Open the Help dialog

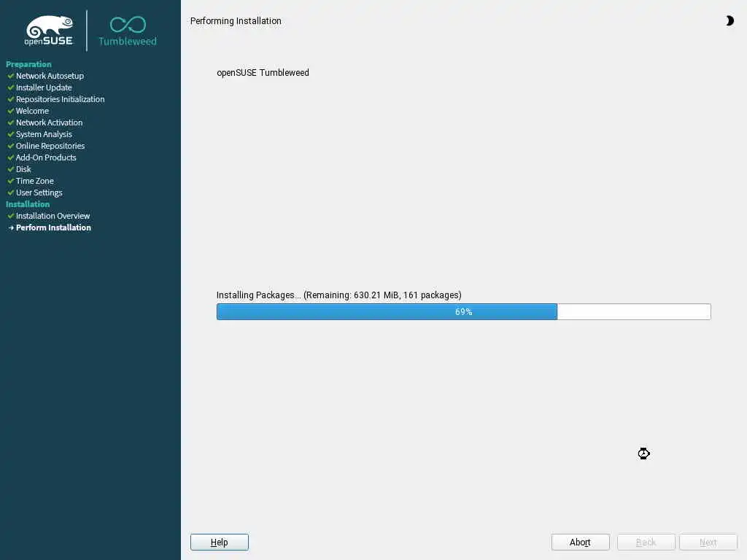pyautogui.click(x=219, y=542)
